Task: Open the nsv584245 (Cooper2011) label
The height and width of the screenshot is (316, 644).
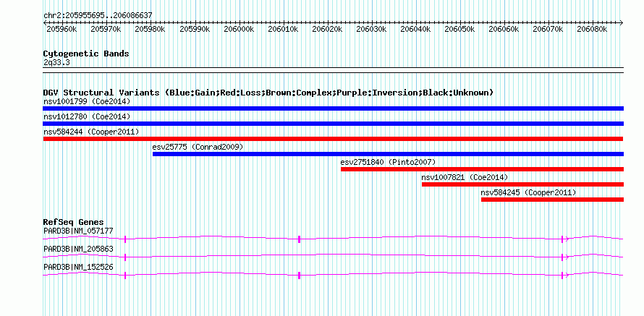Action: [x=529, y=192]
